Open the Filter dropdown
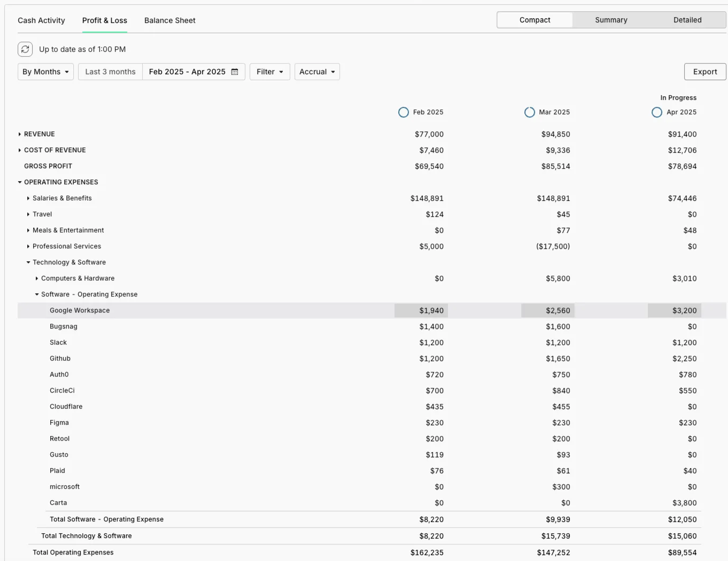728x561 pixels. click(x=270, y=72)
